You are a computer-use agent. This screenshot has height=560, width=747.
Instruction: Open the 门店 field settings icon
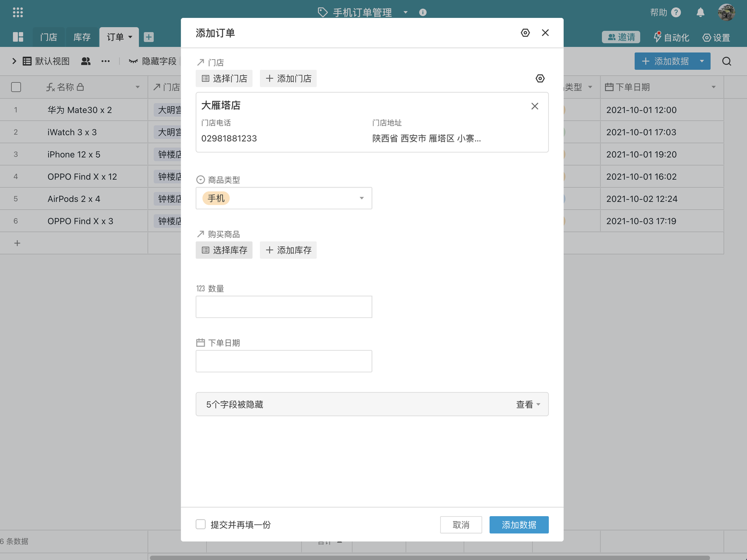(540, 79)
